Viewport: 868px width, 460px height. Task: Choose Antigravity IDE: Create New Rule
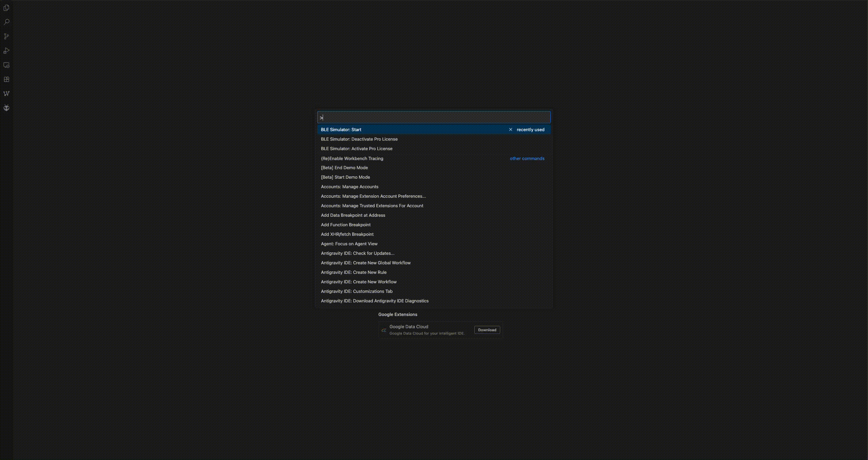tap(434, 272)
